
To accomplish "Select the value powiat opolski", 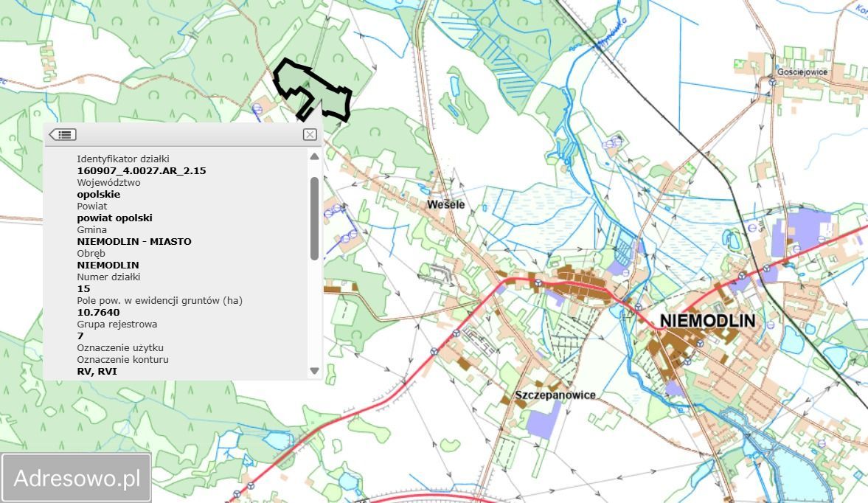I will (x=114, y=218).
